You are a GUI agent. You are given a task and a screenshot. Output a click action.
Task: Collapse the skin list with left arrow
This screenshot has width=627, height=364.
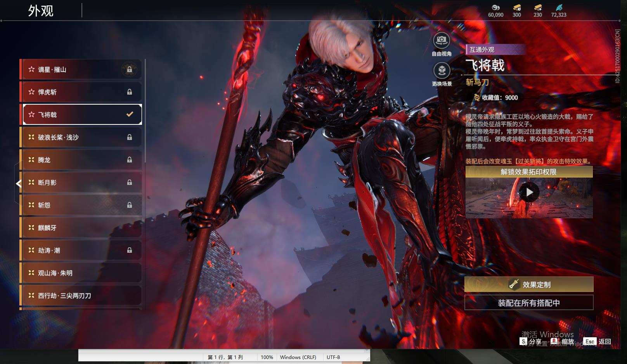18,183
